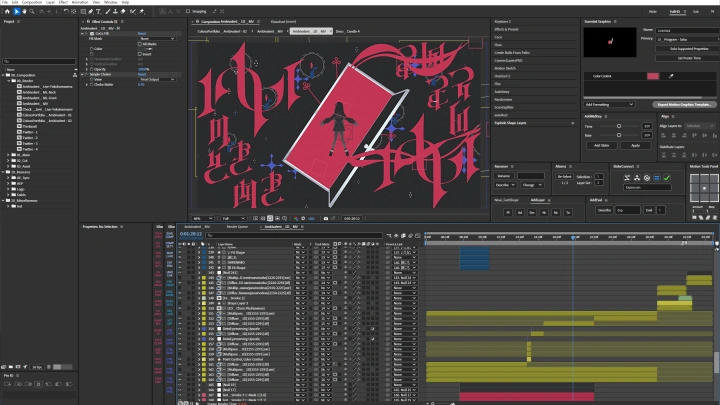Select the Type text tool

[98, 11]
